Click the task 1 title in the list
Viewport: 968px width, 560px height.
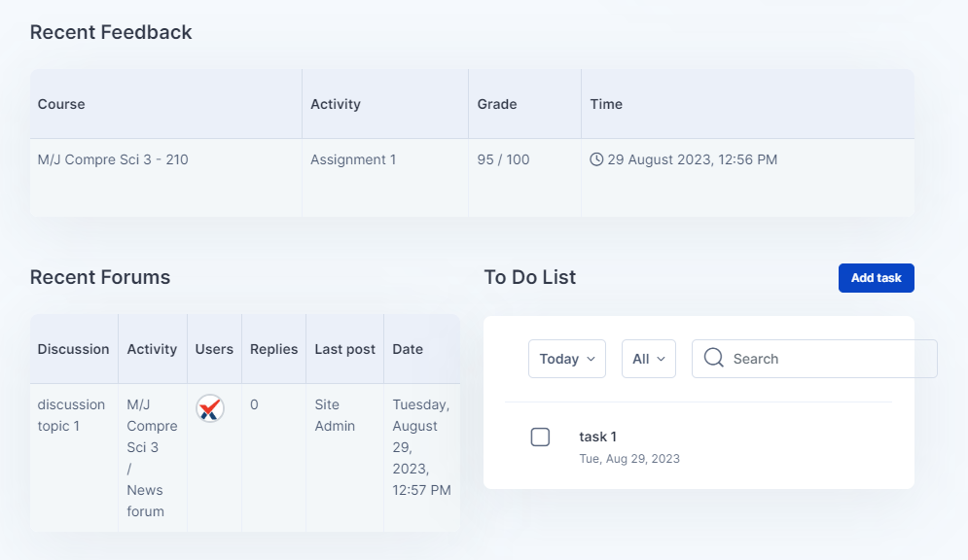597,437
